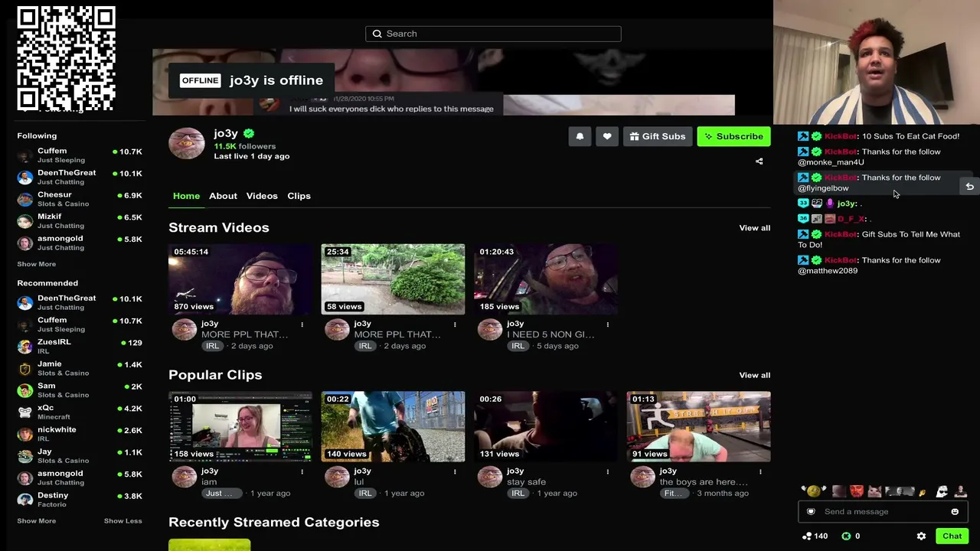Click the green Chat send button
The image size is (980, 551).
952,536
